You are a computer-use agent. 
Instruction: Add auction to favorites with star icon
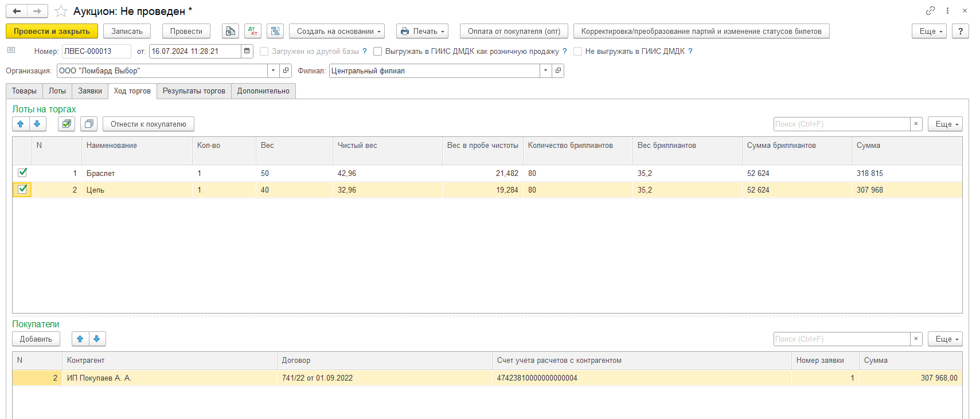coord(61,11)
